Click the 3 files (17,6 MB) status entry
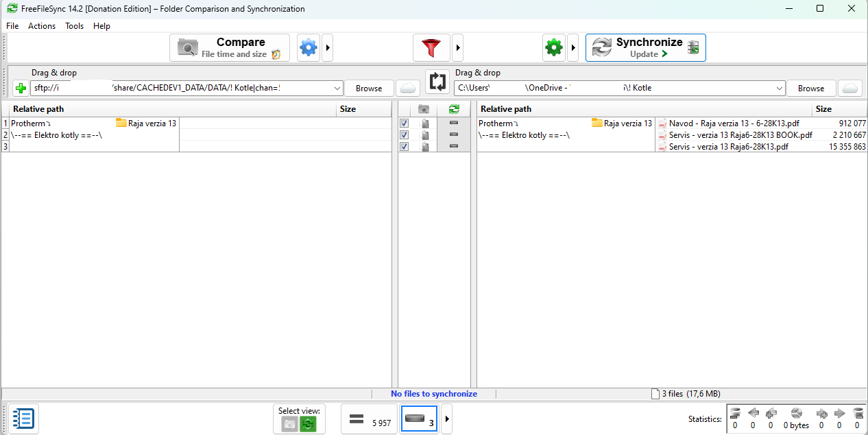Image resolution: width=868 pixels, height=435 pixels. [686, 394]
